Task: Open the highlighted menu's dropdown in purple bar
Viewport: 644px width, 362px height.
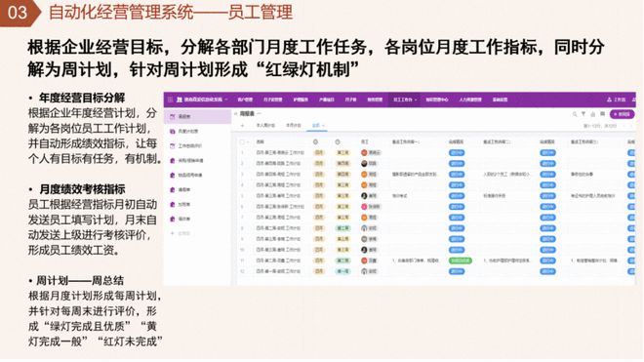Action: tap(416, 100)
